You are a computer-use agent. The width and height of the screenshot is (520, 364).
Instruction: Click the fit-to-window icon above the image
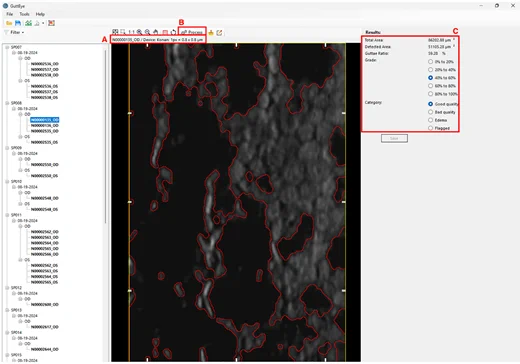point(115,32)
